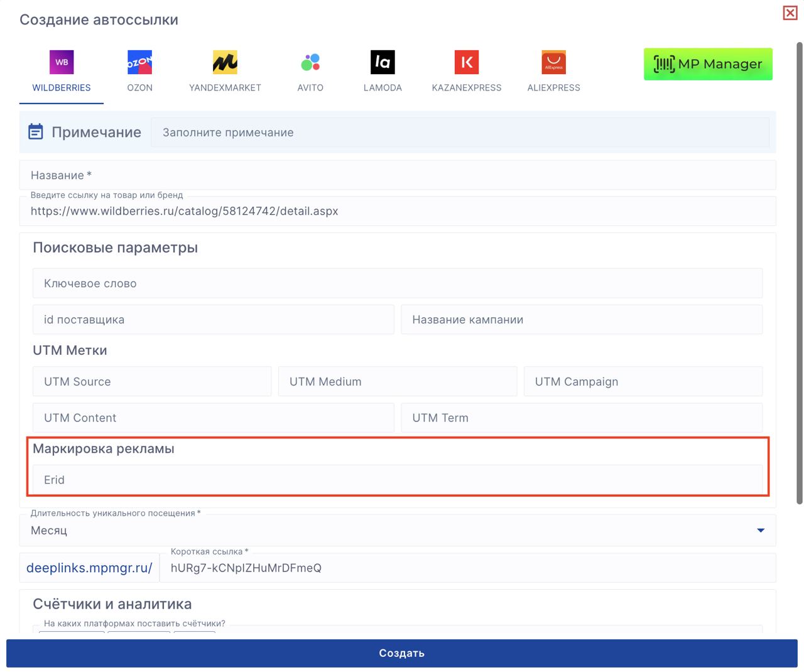Select the Lamoda black logo icon

coord(383,62)
